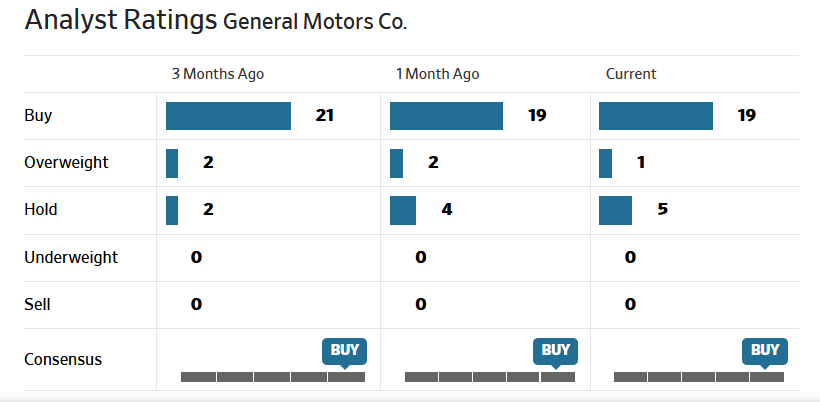Click the Underweight row label
The height and width of the screenshot is (402, 820).
tap(71, 257)
